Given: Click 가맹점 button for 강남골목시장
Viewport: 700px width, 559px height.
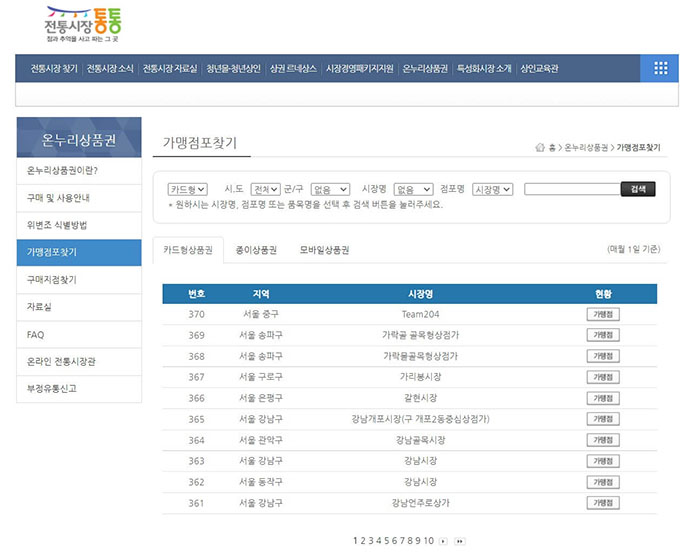Looking at the screenshot, I should pyautogui.click(x=603, y=440).
